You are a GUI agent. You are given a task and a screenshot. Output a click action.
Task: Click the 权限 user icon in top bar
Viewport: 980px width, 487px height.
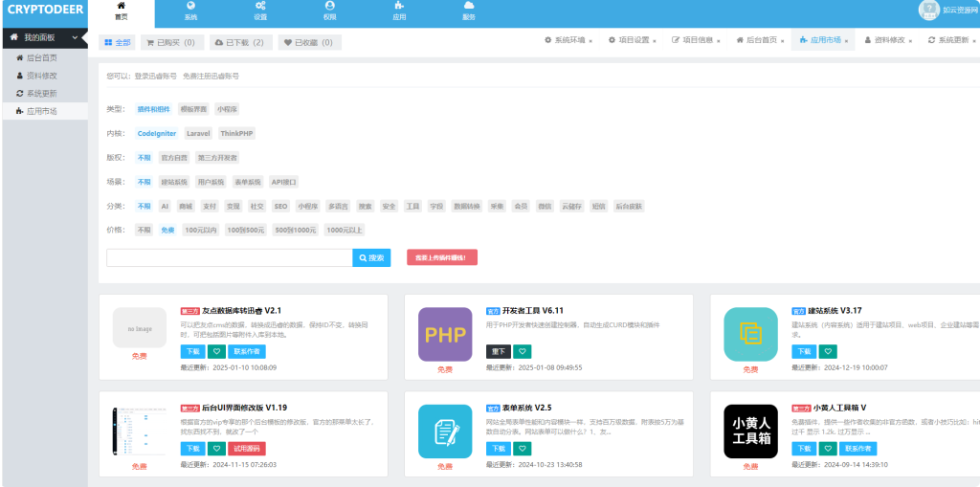(330, 12)
